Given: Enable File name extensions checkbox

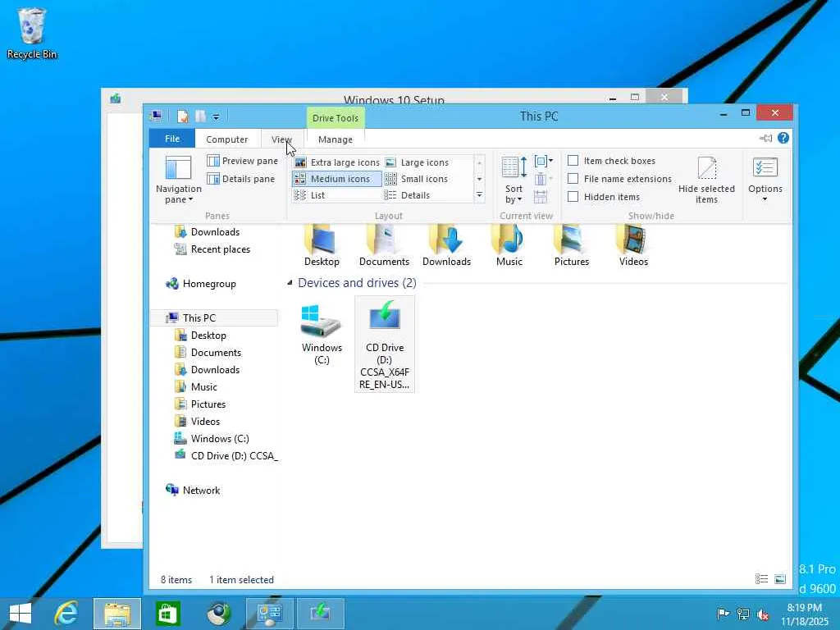Looking at the screenshot, I should click(573, 179).
